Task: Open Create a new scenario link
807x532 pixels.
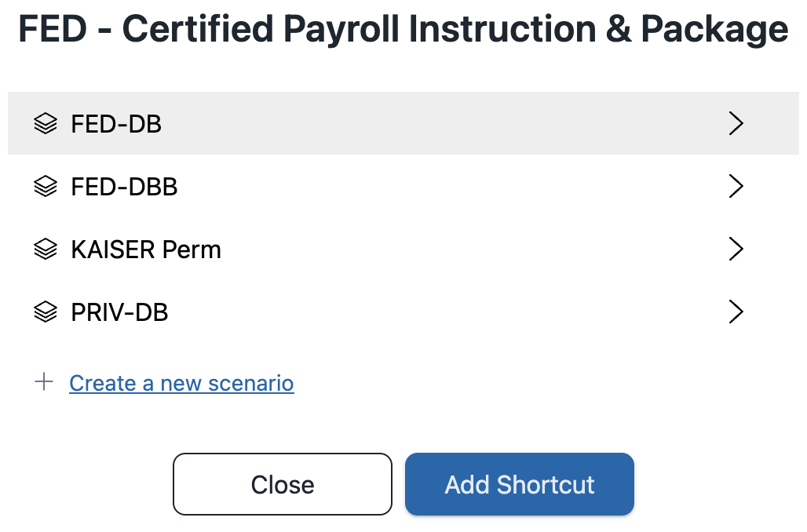Action: point(181,384)
